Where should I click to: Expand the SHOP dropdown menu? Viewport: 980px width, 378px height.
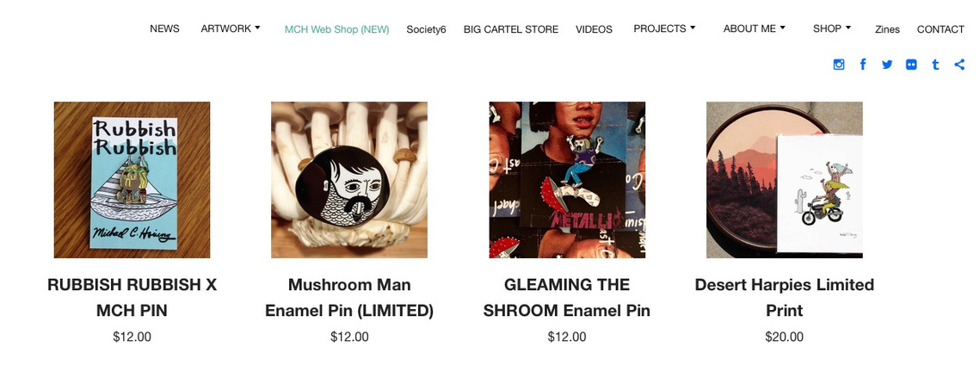832,28
